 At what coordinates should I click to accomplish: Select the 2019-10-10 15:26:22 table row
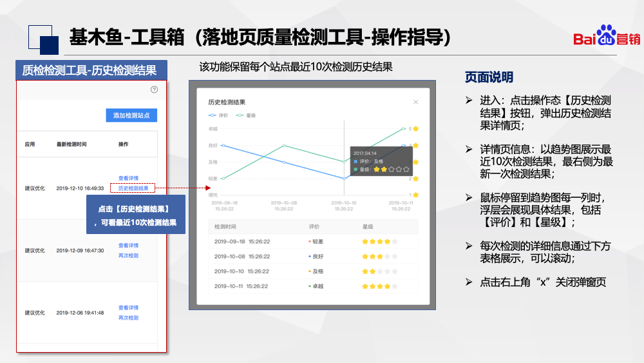313,271
